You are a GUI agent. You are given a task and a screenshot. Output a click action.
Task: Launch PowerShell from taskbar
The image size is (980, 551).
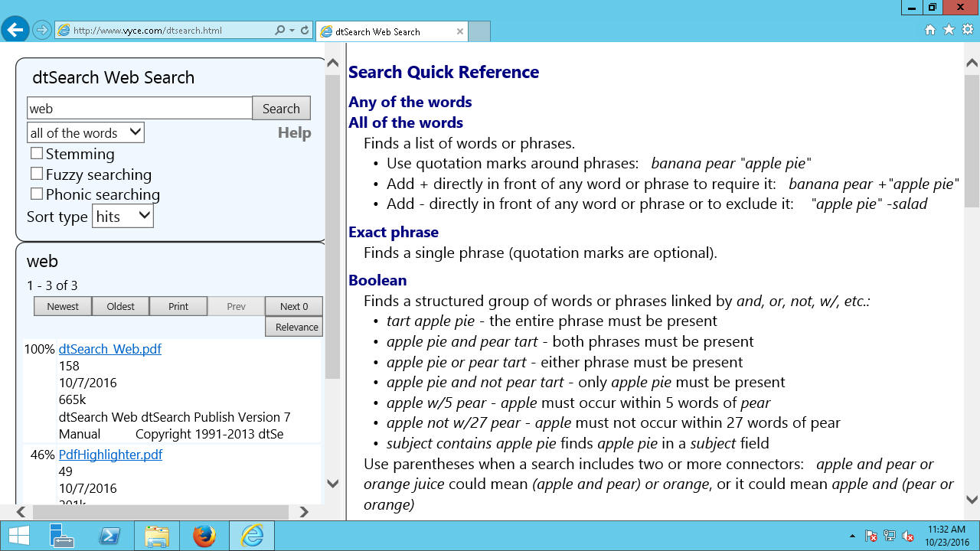coord(109,536)
